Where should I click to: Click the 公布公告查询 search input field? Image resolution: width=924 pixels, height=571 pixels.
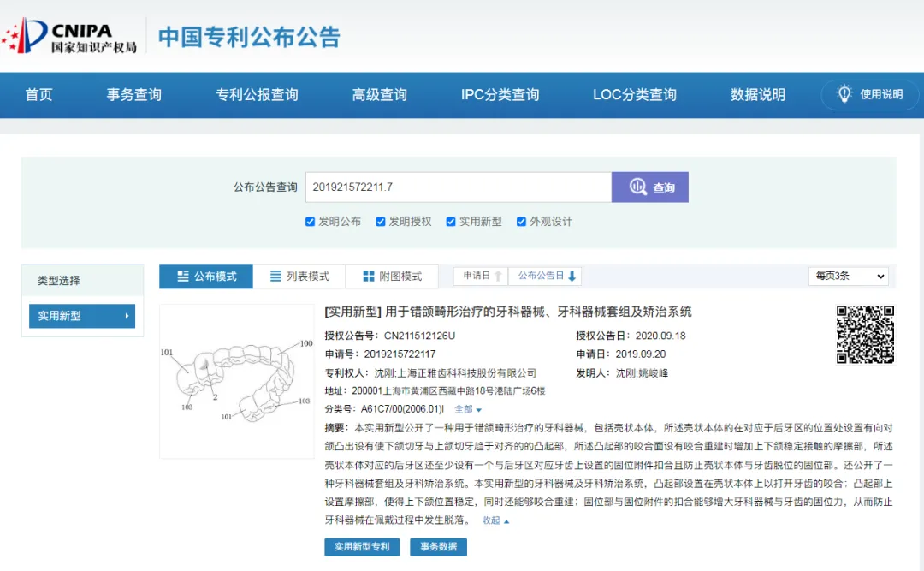click(x=459, y=187)
